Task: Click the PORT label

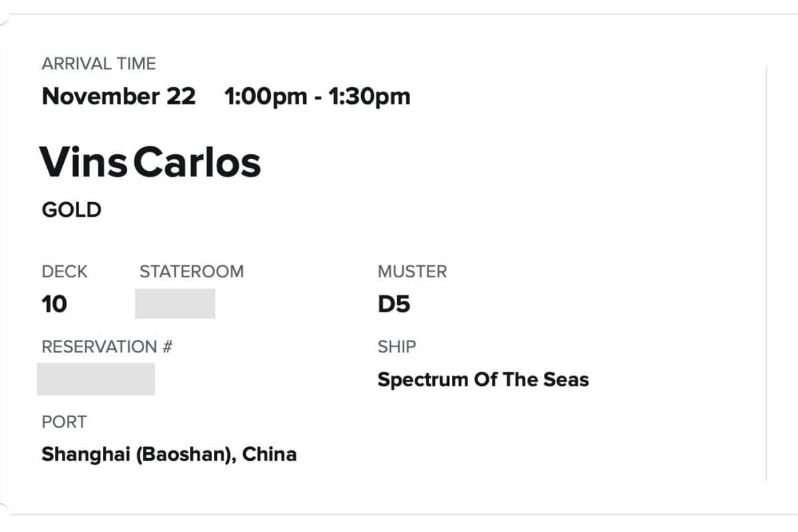Action: click(64, 422)
